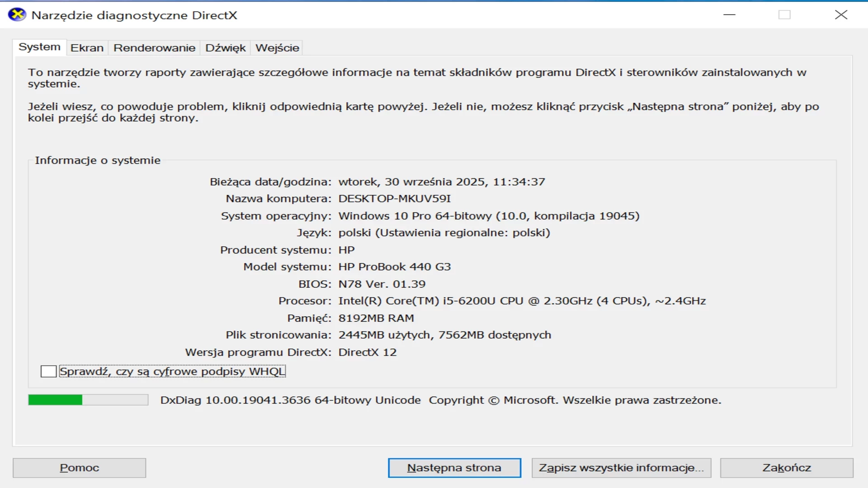Click the System operacyjny: field label
This screenshot has width=868, height=488.
(276, 216)
